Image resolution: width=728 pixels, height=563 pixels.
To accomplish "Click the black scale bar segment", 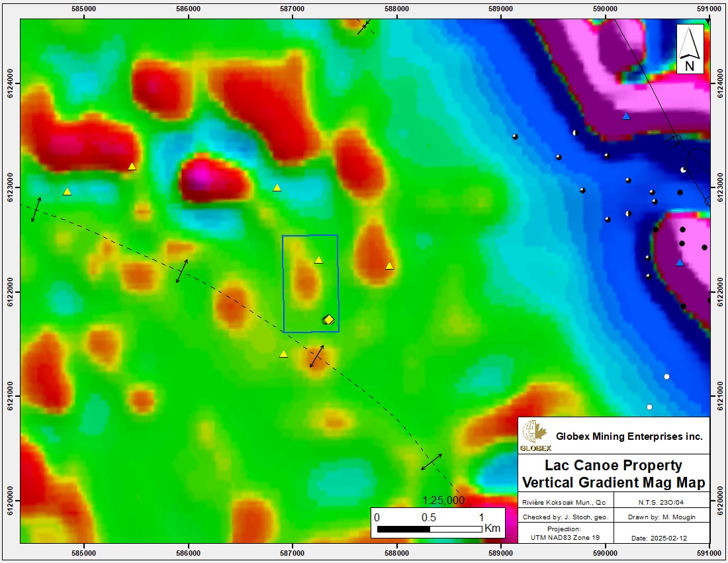I will (403, 529).
